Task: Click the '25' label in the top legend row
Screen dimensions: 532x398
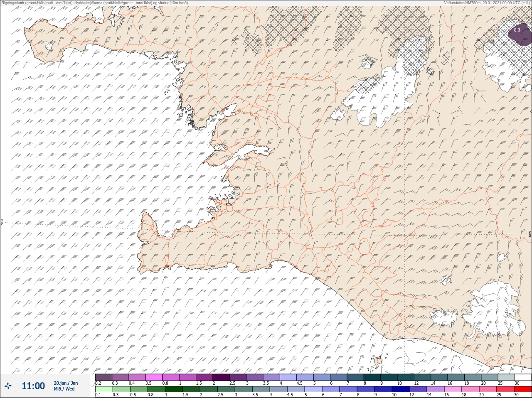Action: coord(500,383)
